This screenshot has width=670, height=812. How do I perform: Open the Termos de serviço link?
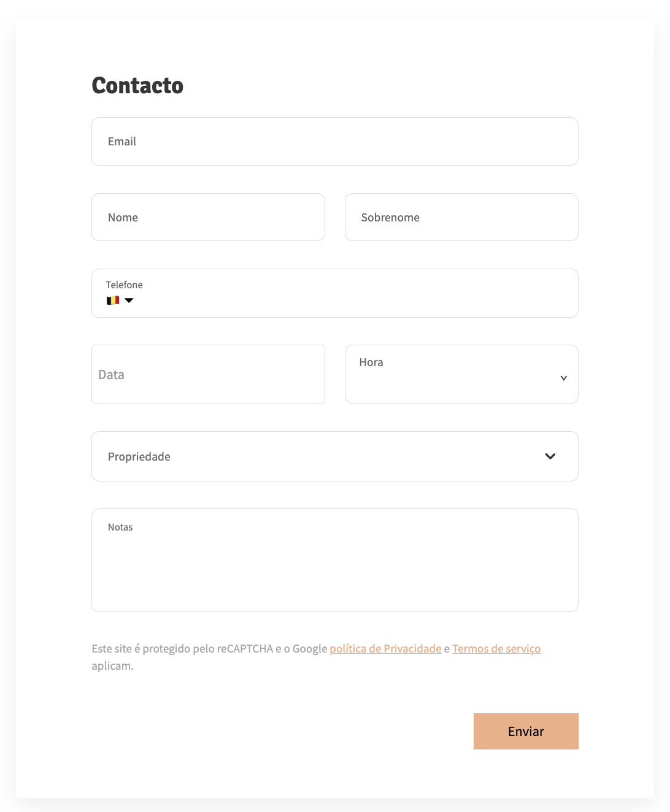click(x=496, y=648)
